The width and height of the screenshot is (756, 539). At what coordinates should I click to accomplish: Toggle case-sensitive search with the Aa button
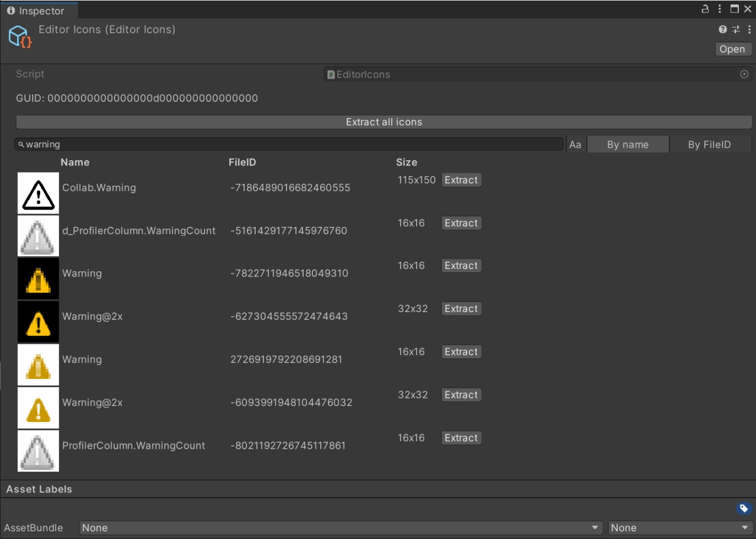575,144
